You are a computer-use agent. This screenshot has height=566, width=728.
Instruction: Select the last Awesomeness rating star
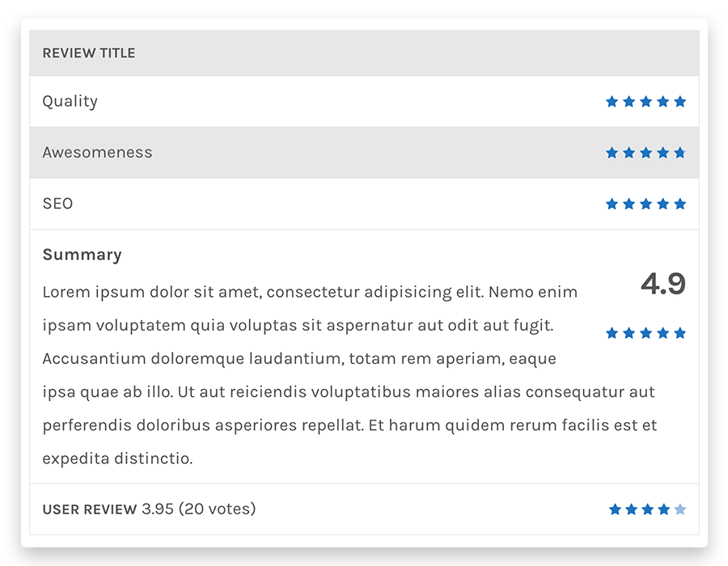point(680,153)
